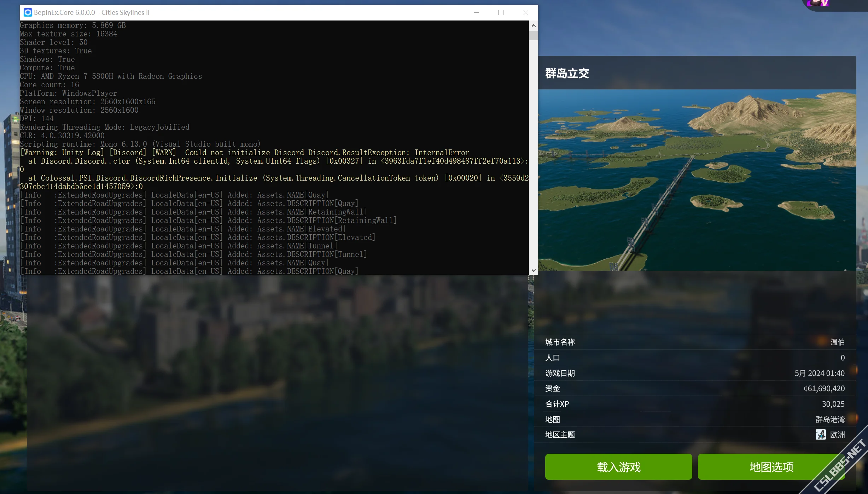Viewport: 868px width, 494px height.
Task: Click the region theme value 欧洲
Action: [837, 435]
